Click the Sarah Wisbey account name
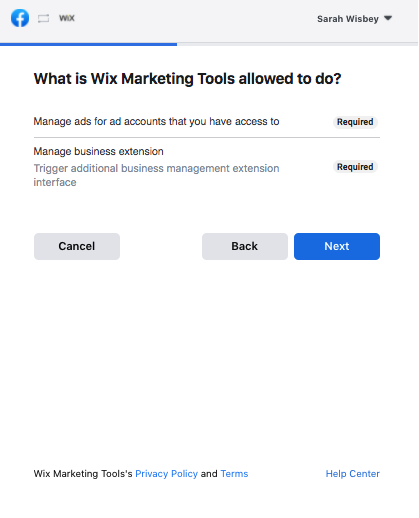Viewport: 419px width, 518px height. pyautogui.click(x=348, y=19)
